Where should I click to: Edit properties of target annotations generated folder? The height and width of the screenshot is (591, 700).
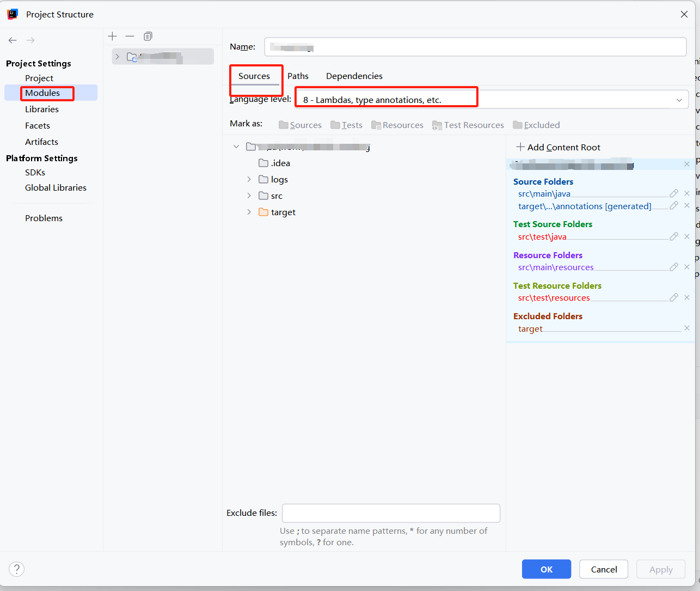674,205
